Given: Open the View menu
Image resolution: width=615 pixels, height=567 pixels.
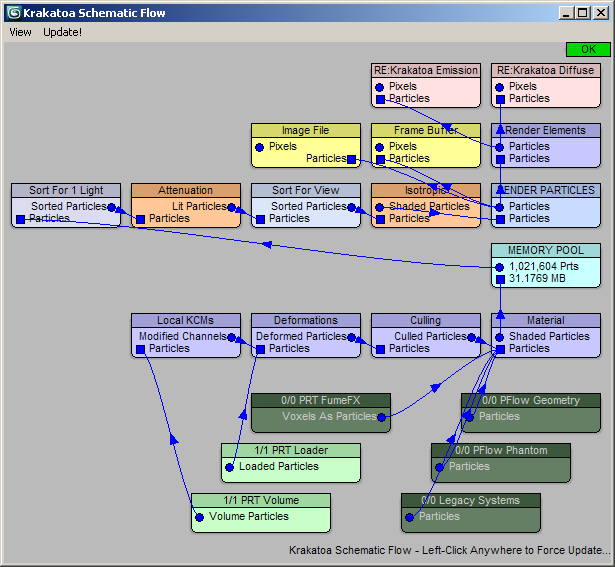Looking at the screenshot, I should [20, 32].
